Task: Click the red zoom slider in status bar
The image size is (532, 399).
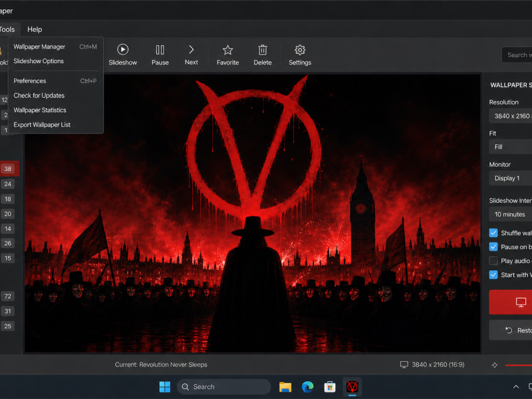Action: 519,365
